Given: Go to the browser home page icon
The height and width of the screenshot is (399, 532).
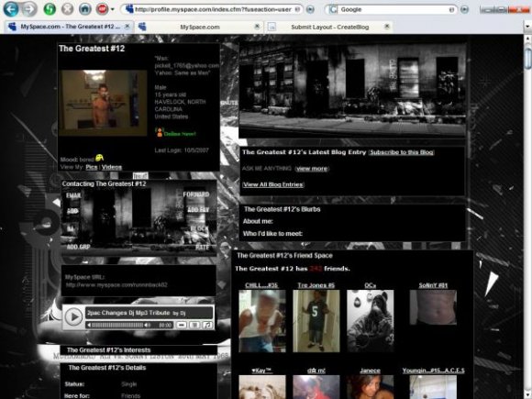Looking at the screenshot, I should (x=85, y=9).
